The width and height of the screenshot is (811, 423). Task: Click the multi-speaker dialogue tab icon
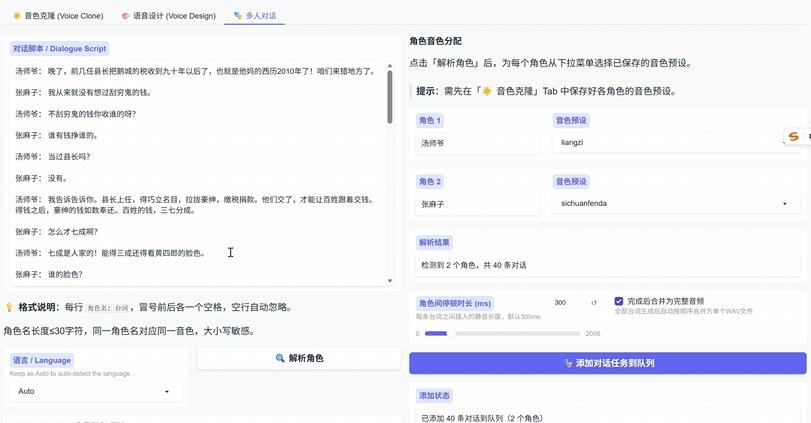pos(238,16)
